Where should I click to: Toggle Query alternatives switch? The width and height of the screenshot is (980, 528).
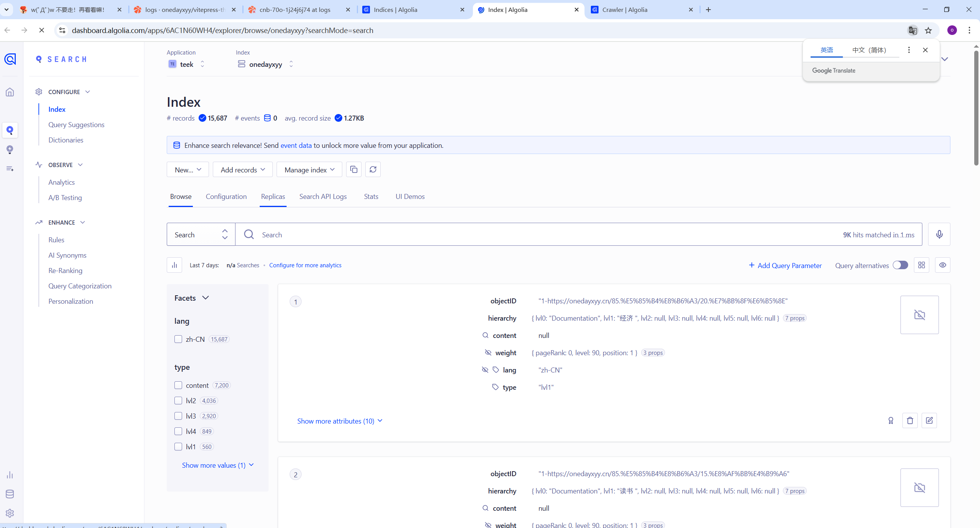900,265
